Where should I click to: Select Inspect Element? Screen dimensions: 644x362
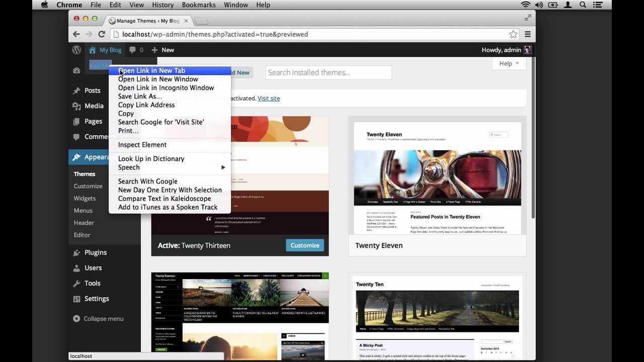170,145
